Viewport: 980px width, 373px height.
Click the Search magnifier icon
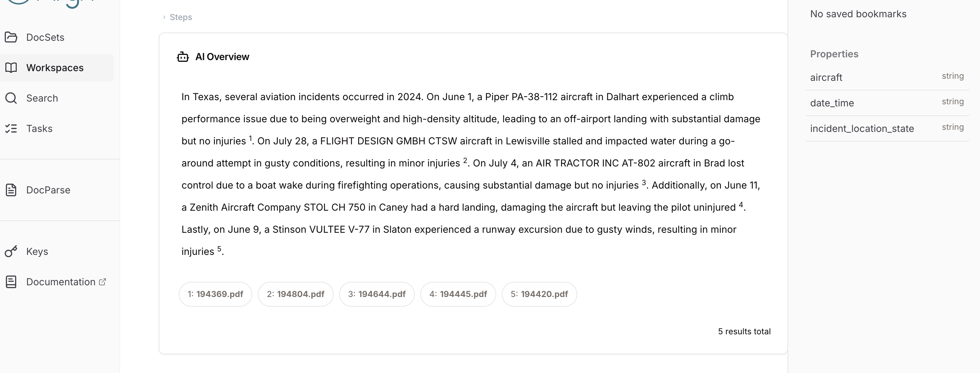click(11, 98)
